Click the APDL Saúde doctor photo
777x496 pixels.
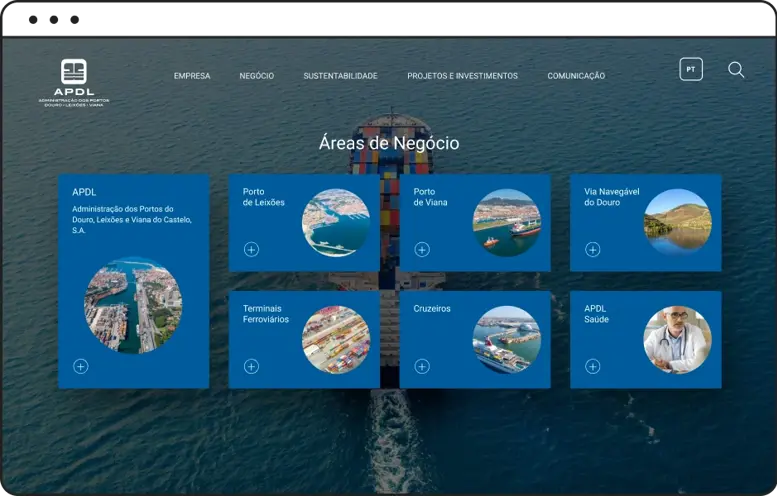tap(677, 339)
